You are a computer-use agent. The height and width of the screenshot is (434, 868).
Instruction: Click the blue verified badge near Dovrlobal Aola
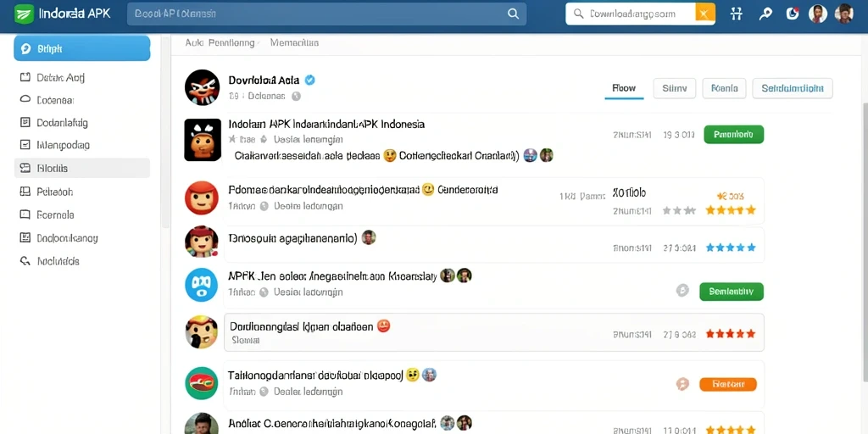310,80
